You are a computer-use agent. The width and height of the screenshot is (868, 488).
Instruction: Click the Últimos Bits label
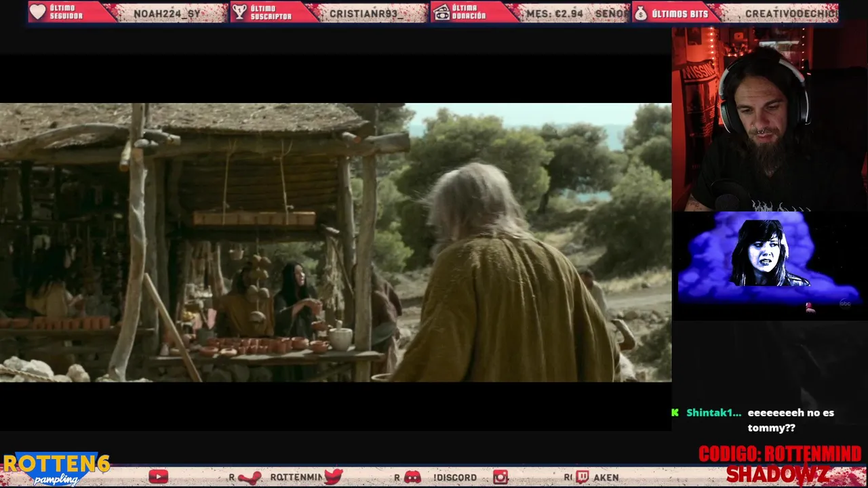tap(679, 14)
